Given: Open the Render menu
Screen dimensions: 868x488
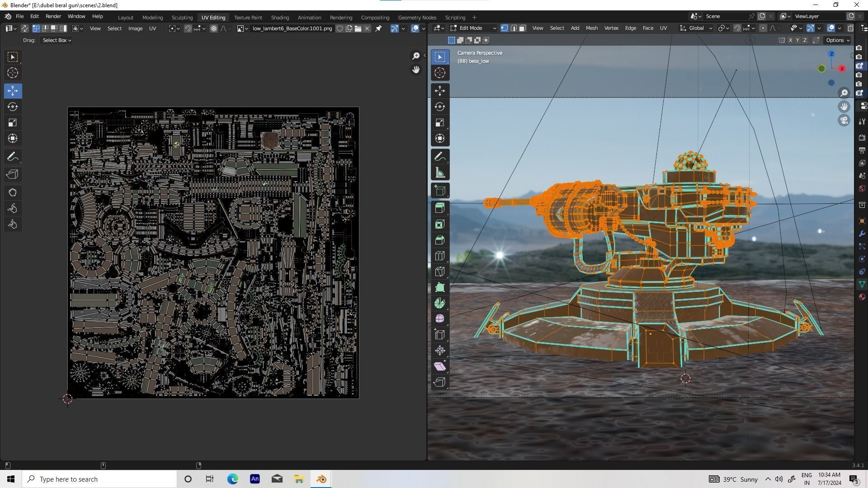Looking at the screenshot, I should 53,16.
